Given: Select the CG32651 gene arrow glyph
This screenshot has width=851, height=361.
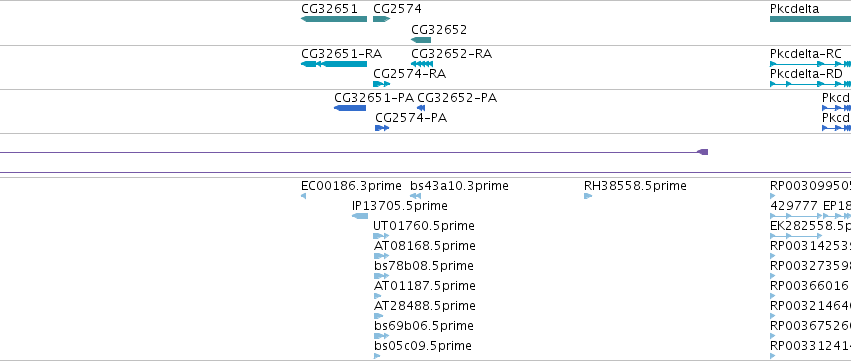Looking at the screenshot, I should [334, 19].
